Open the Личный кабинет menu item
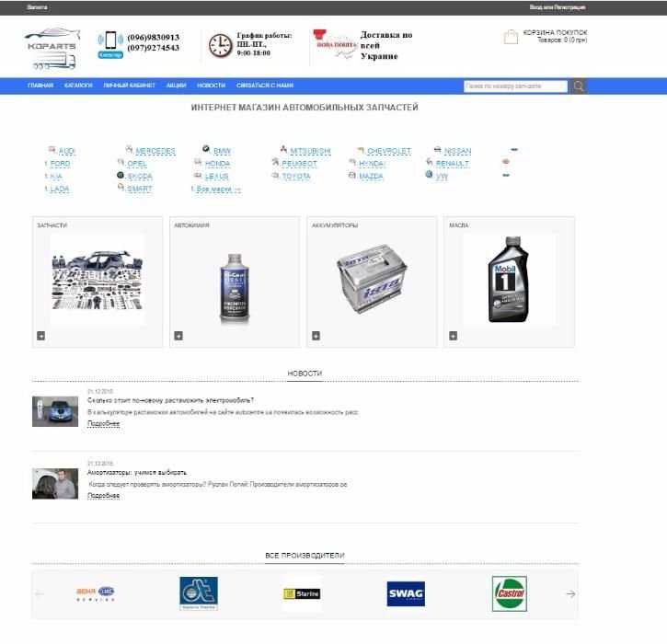 130,86
